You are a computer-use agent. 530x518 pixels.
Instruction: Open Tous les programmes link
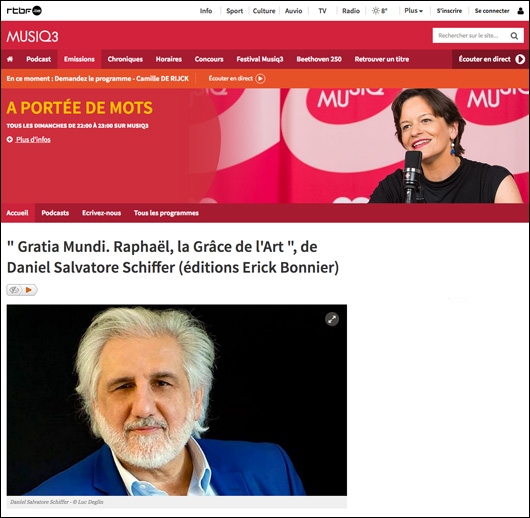(166, 213)
